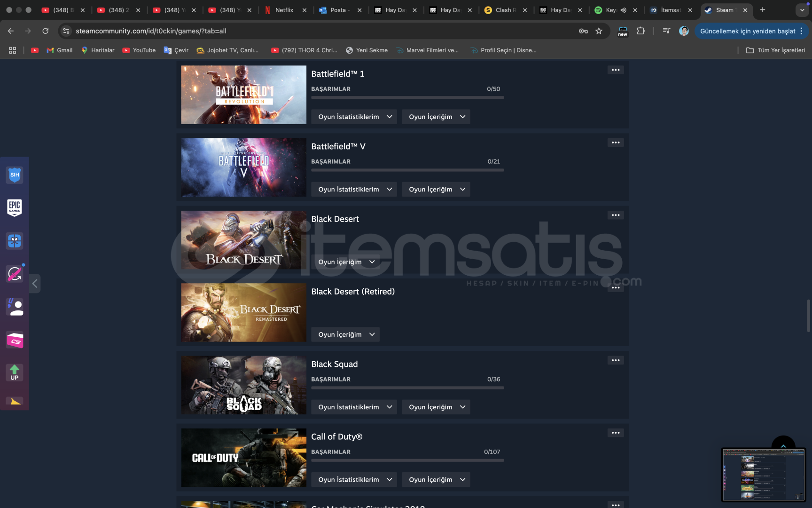Expand Battlefield 1 Oyun İçeriğim dropdown
Image resolution: width=812 pixels, height=508 pixels.
[x=436, y=117]
